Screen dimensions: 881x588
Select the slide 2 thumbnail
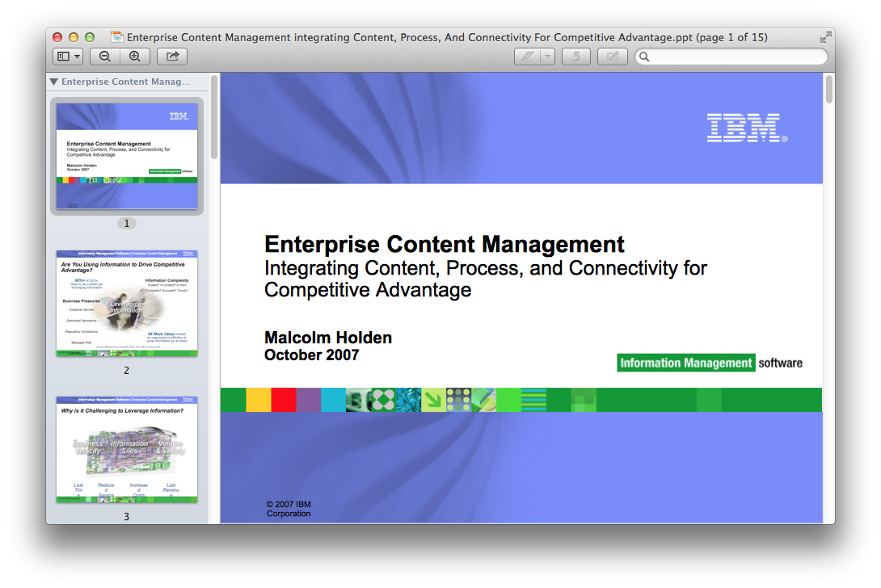tap(127, 303)
